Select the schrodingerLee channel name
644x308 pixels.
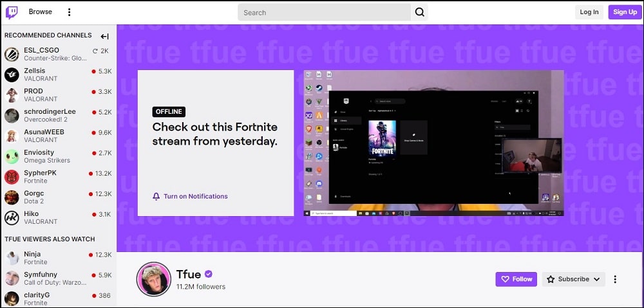(x=50, y=111)
